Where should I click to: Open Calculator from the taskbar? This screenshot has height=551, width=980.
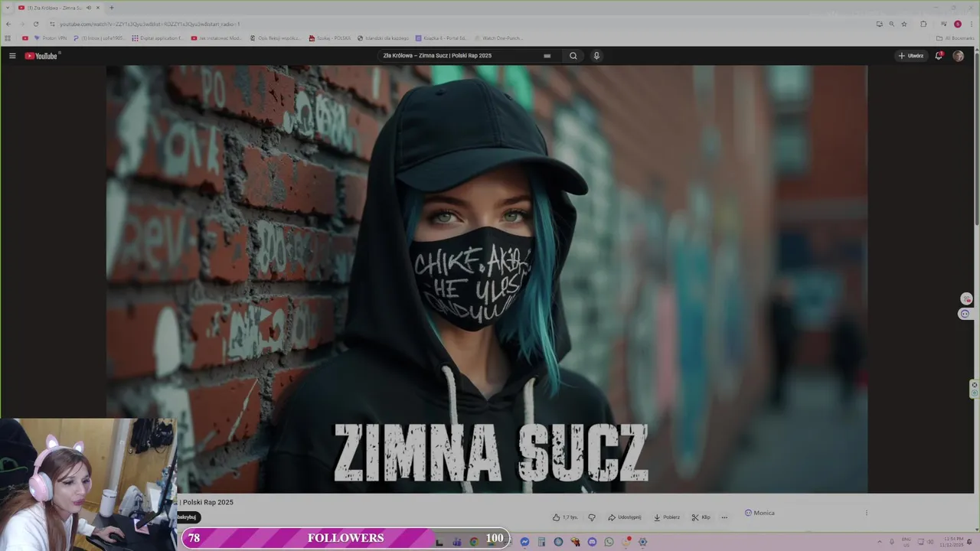pos(541,542)
